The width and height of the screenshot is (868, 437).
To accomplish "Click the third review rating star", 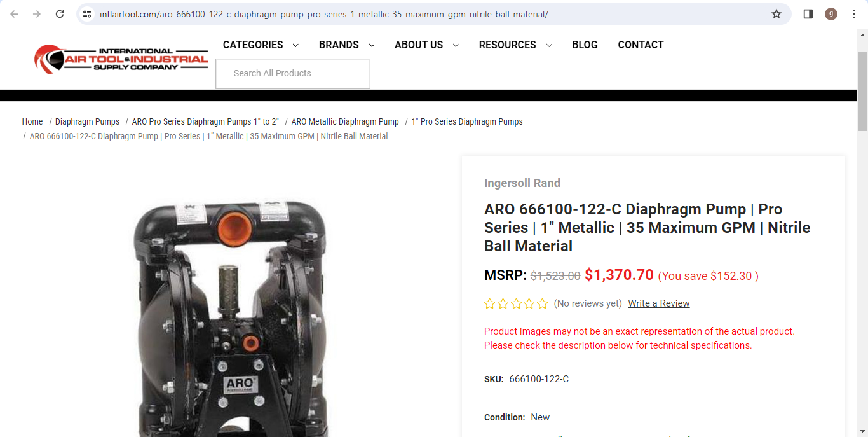I will tap(516, 303).
